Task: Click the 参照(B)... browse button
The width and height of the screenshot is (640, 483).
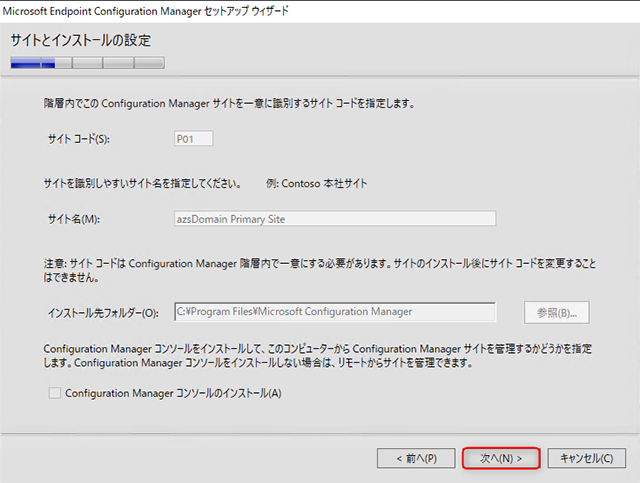Action: tap(556, 313)
